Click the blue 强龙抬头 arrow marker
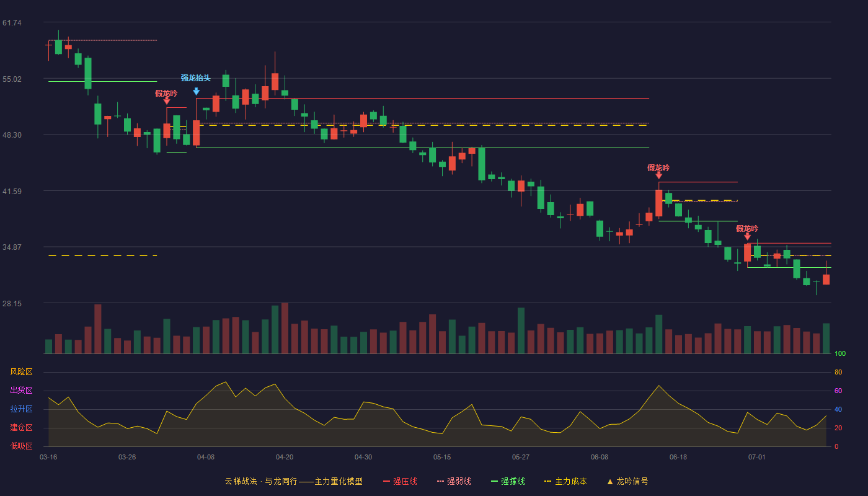The image size is (868, 496). [196, 91]
